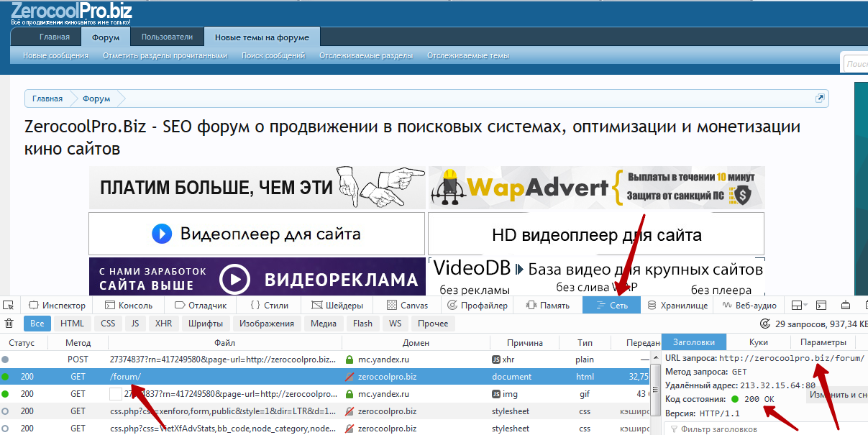Toggle the Все request filter
Screen dimensions: 868x435
37,324
